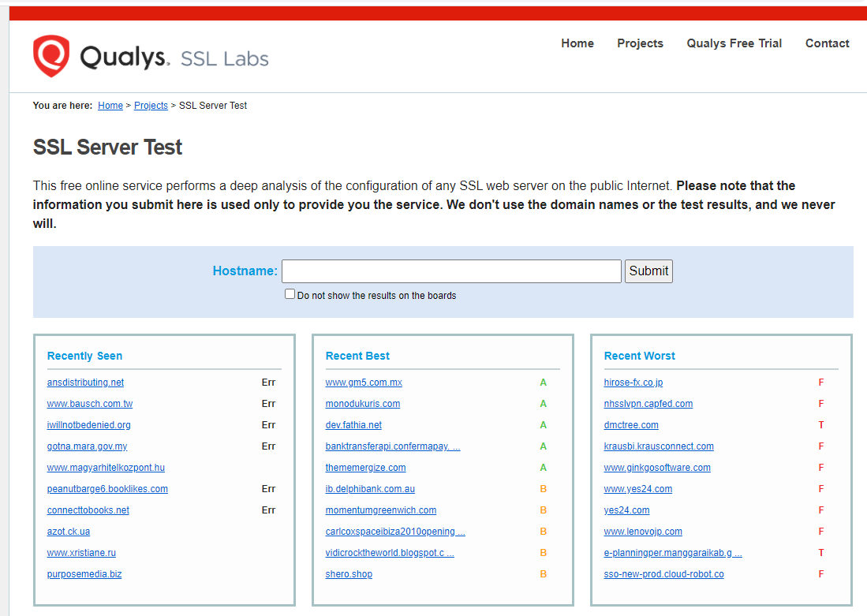This screenshot has width=867, height=616.
Task: Click the Submit button
Action: (648, 271)
